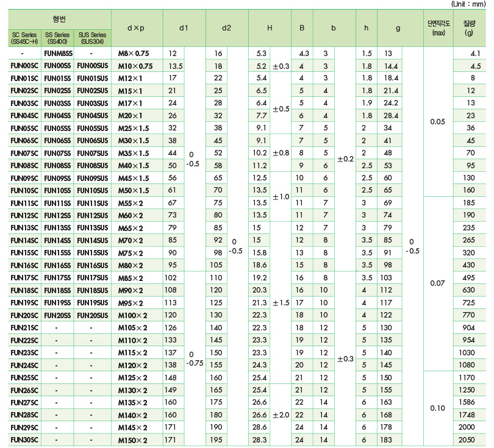Click thread size "M8×0.75"
The width and height of the screenshot is (494, 448).
pos(134,54)
